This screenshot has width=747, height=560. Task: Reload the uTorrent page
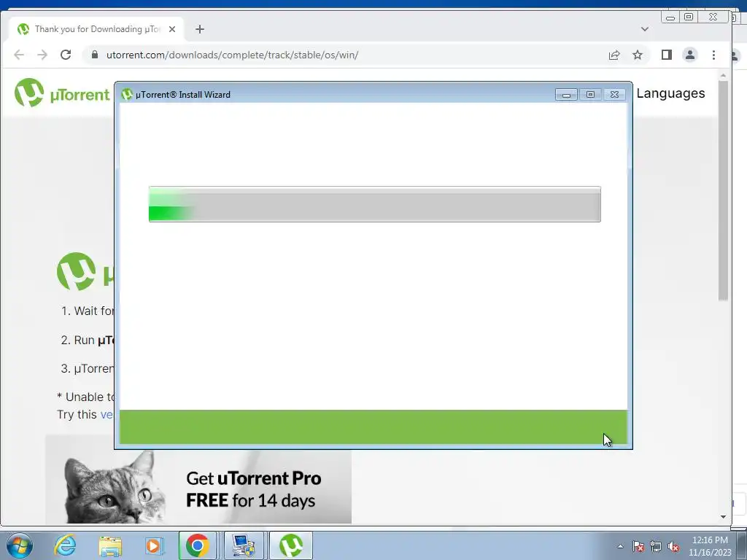66,55
